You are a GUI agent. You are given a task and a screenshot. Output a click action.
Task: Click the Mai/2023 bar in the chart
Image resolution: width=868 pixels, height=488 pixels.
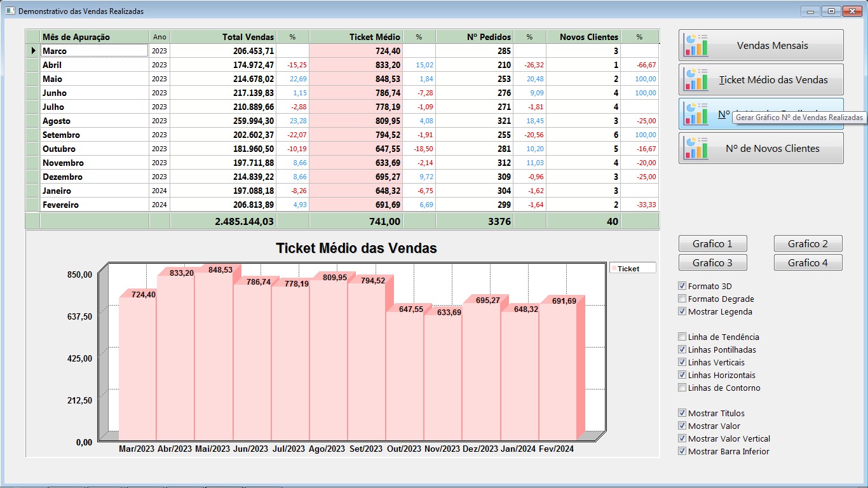[x=214, y=356]
